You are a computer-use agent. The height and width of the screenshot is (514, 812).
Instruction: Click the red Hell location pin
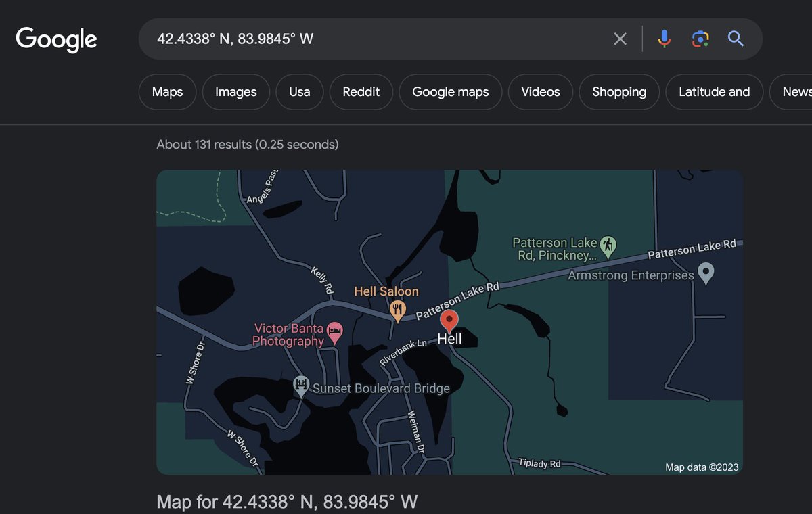[449, 321]
